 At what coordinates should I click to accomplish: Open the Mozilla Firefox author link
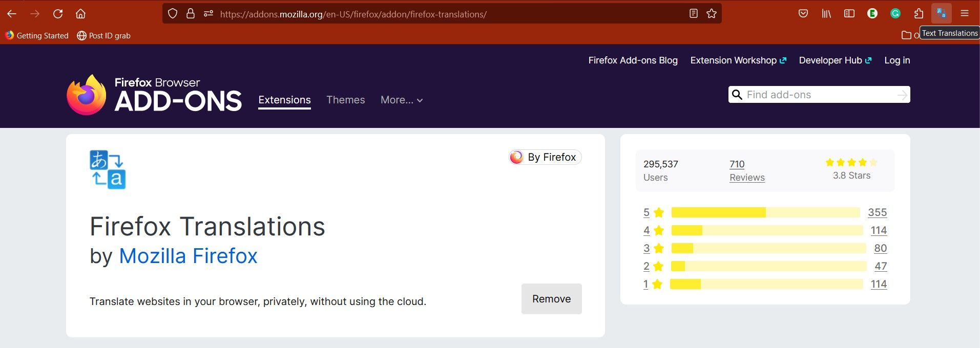[188, 256]
